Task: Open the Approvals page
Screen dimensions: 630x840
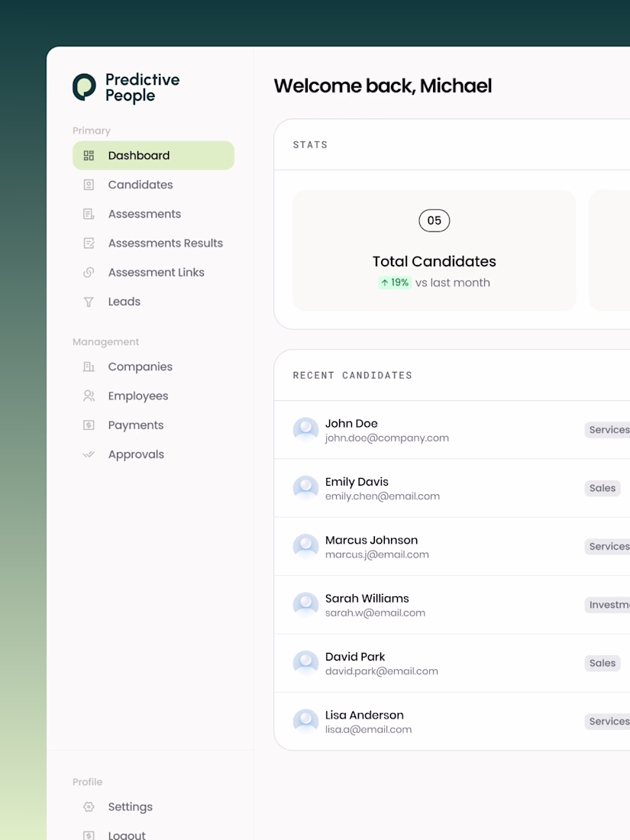Action: [x=153, y=454]
